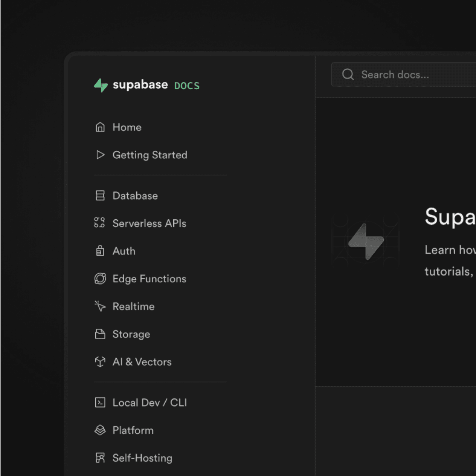The width and height of the screenshot is (476, 476).
Task: Click the green DOCS label
Action: [x=187, y=86]
